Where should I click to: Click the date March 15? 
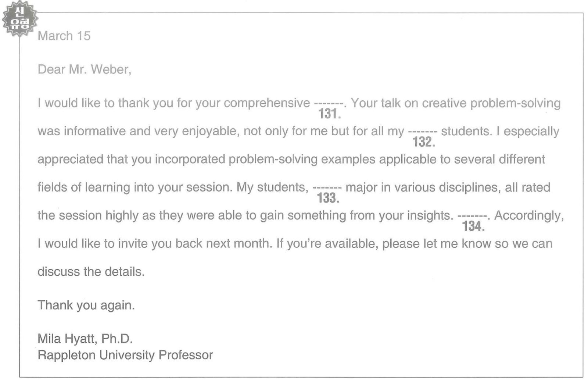(x=64, y=36)
